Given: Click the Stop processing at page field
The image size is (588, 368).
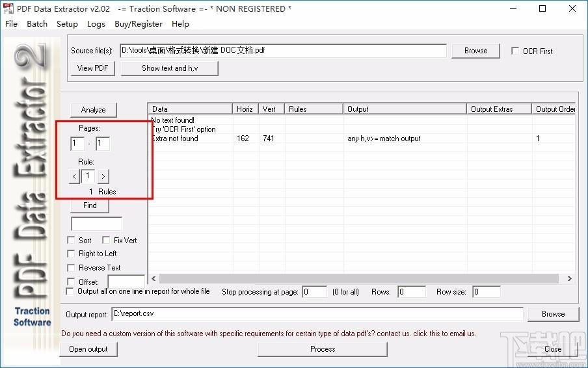Looking at the screenshot, I should pos(315,291).
